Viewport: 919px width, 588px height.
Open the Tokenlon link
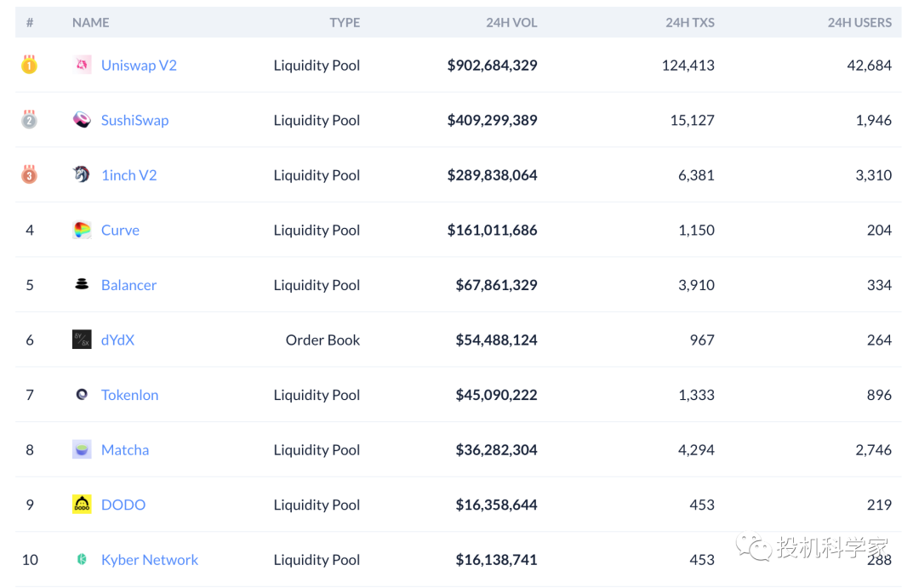click(x=129, y=395)
